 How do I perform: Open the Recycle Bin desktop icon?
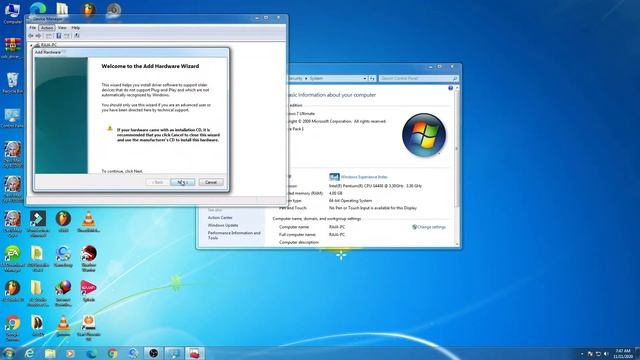pyautogui.click(x=12, y=83)
